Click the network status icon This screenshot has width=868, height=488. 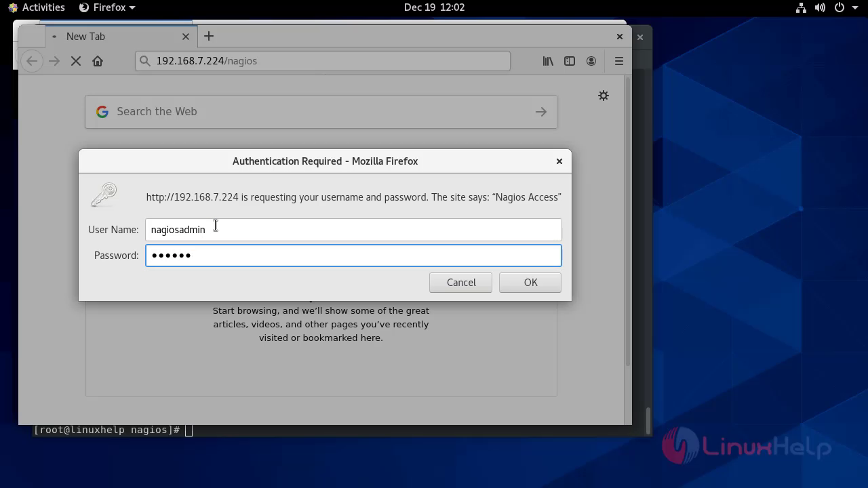(x=801, y=7)
